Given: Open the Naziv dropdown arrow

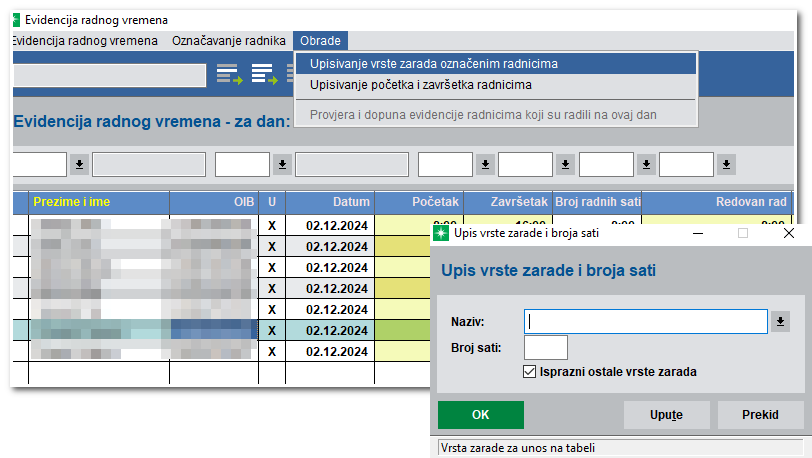Looking at the screenshot, I should tap(780, 321).
